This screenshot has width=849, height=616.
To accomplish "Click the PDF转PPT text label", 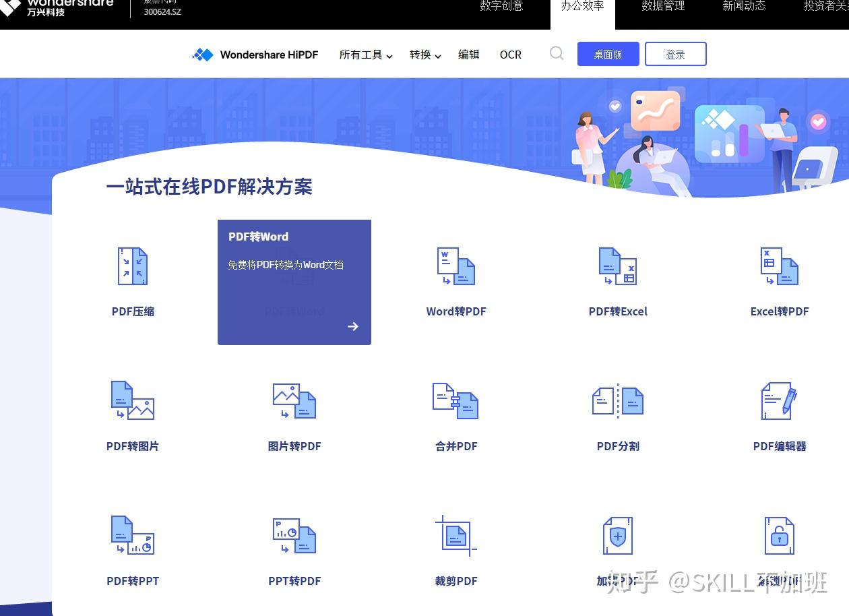I will click(x=133, y=581).
